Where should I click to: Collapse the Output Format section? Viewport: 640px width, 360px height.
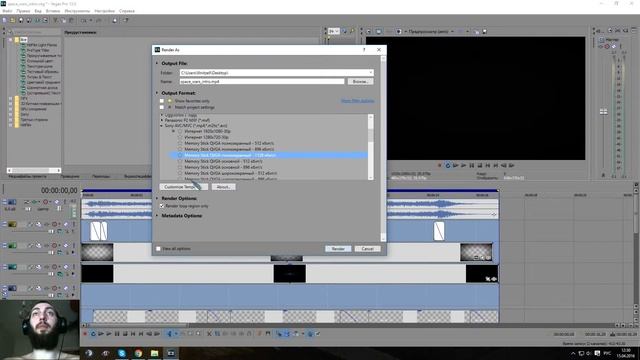point(157,93)
